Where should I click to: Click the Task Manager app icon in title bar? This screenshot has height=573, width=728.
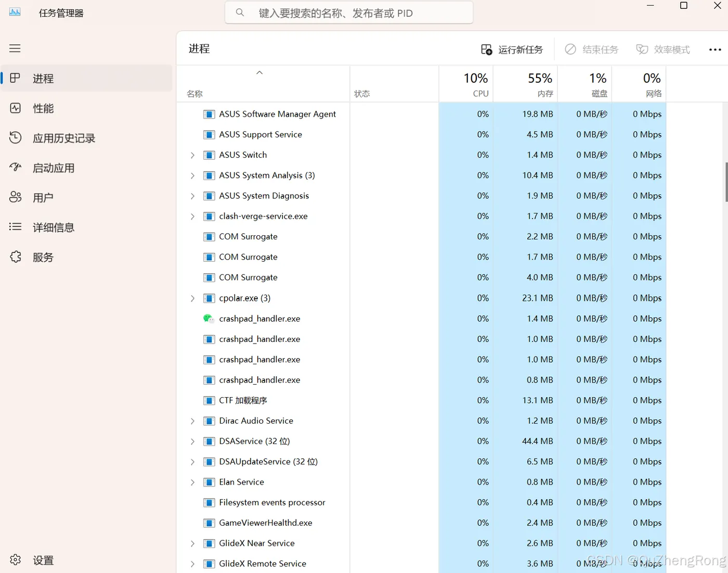click(x=15, y=12)
